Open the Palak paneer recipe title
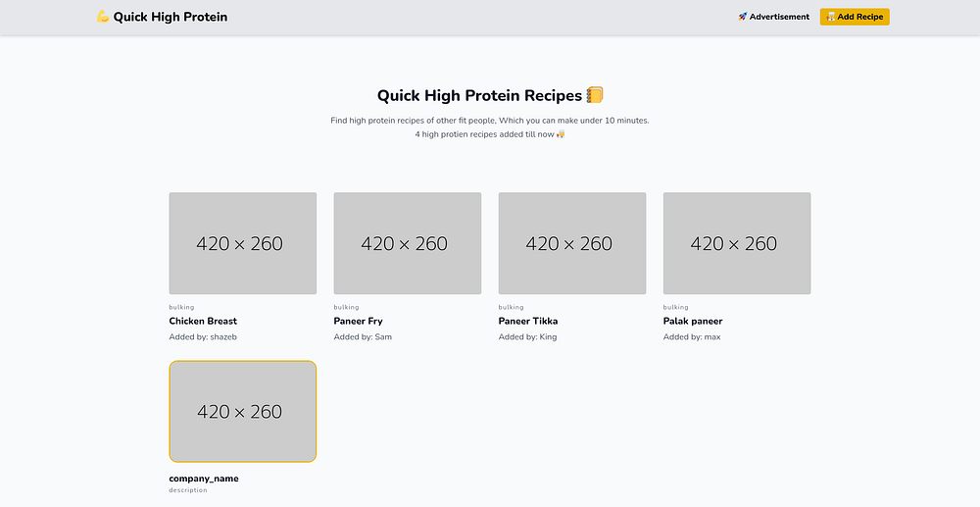The image size is (980, 507). pyautogui.click(x=693, y=321)
